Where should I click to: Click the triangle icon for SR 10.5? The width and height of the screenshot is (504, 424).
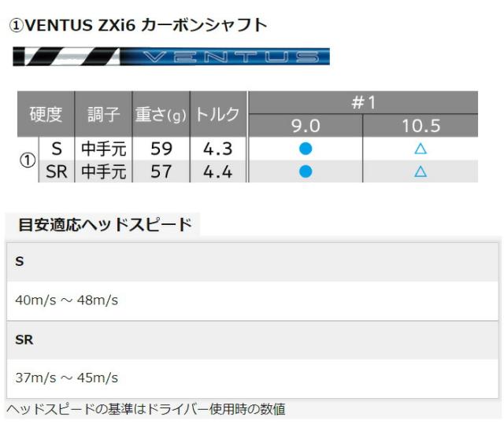coord(420,171)
